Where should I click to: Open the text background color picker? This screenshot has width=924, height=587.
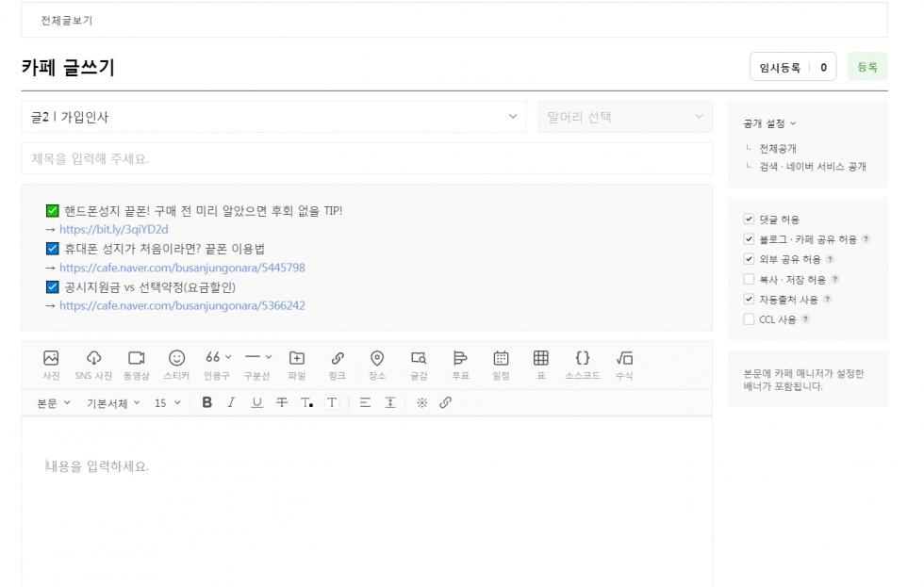pyautogui.click(x=332, y=402)
